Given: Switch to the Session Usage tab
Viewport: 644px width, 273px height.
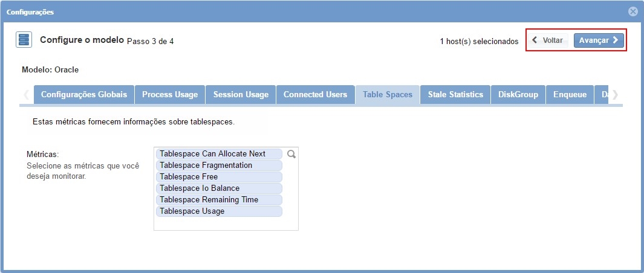Looking at the screenshot, I should click(x=241, y=95).
